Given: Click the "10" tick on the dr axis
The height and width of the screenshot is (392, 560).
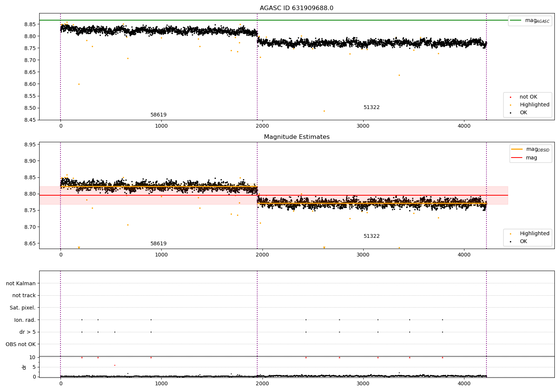Looking at the screenshot, I should (x=32, y=358).
